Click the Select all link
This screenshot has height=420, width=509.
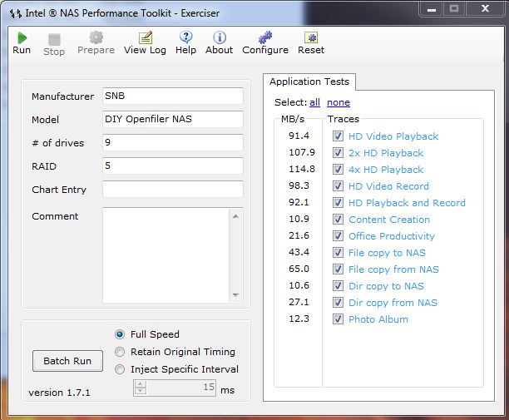tap(314, 102)
